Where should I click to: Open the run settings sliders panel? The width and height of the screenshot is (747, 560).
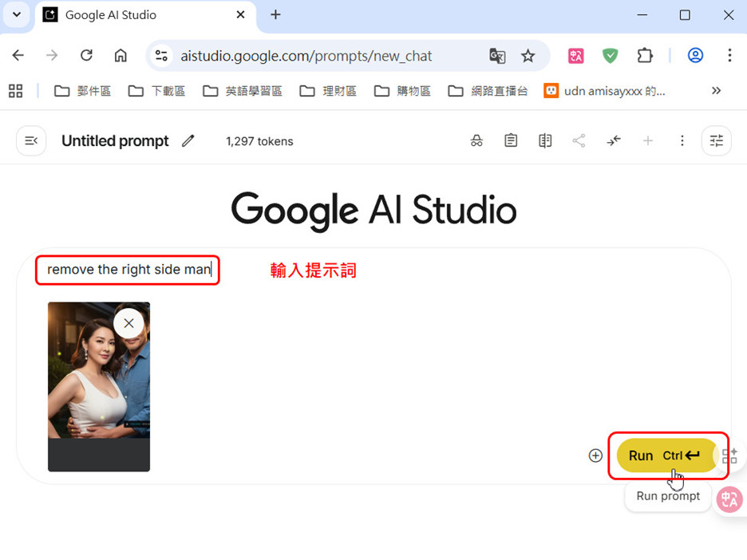(717, 141)
